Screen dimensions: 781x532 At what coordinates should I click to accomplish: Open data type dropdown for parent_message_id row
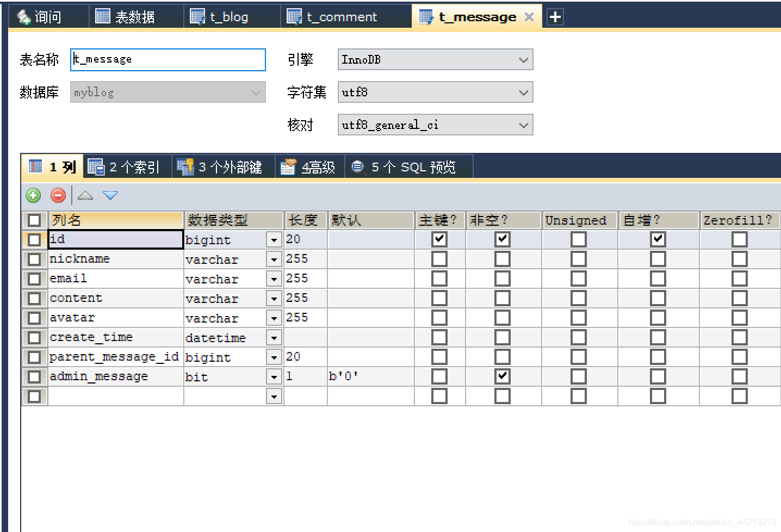(x=274, y=357)
